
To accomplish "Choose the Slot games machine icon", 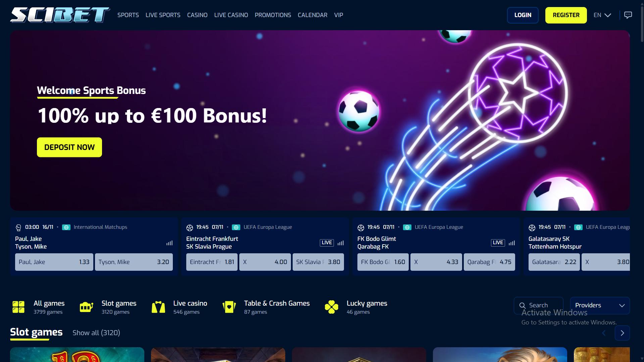I will tap(86, 307).
